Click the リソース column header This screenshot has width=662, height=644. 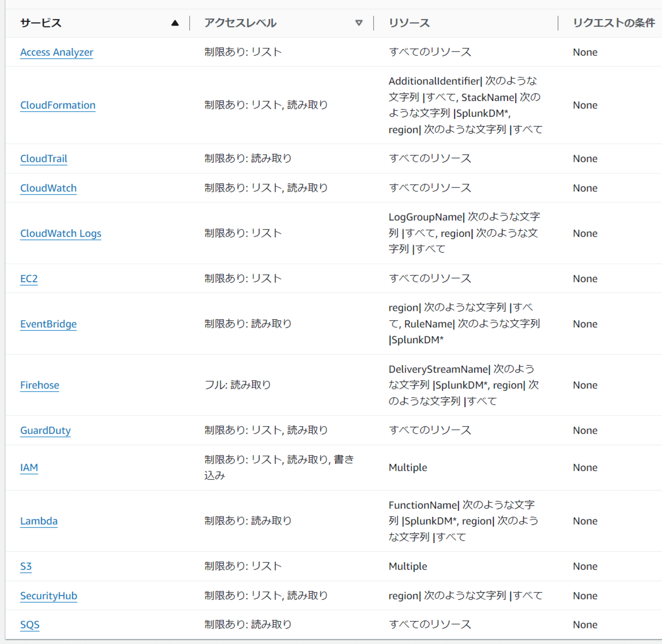click(409, 23)
